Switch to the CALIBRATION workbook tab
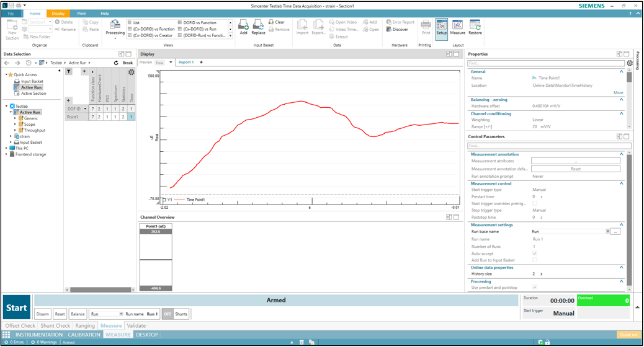The image size is (644, 347). click(84, 335)
